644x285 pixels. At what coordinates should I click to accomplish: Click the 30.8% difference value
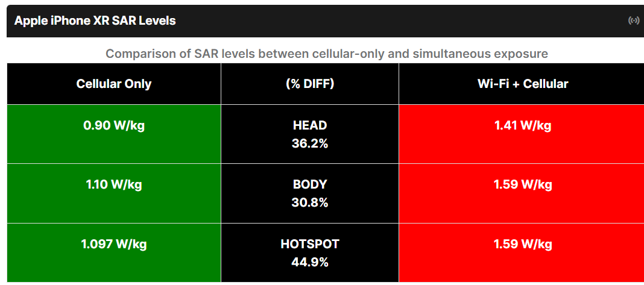[310, 202]
